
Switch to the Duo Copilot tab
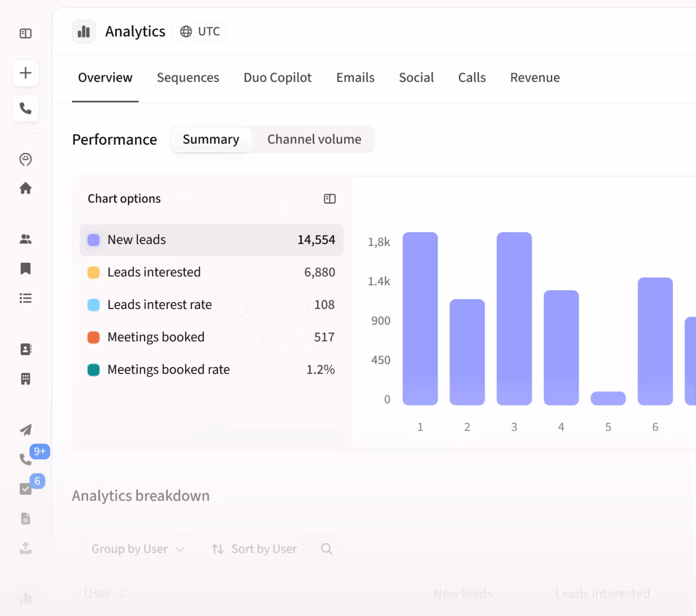click(277, 77)
